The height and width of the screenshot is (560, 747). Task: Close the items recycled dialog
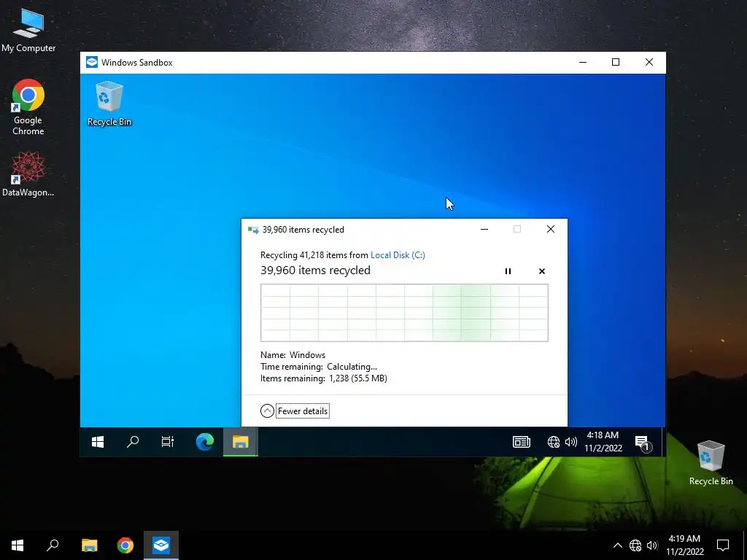pos(551,229)
